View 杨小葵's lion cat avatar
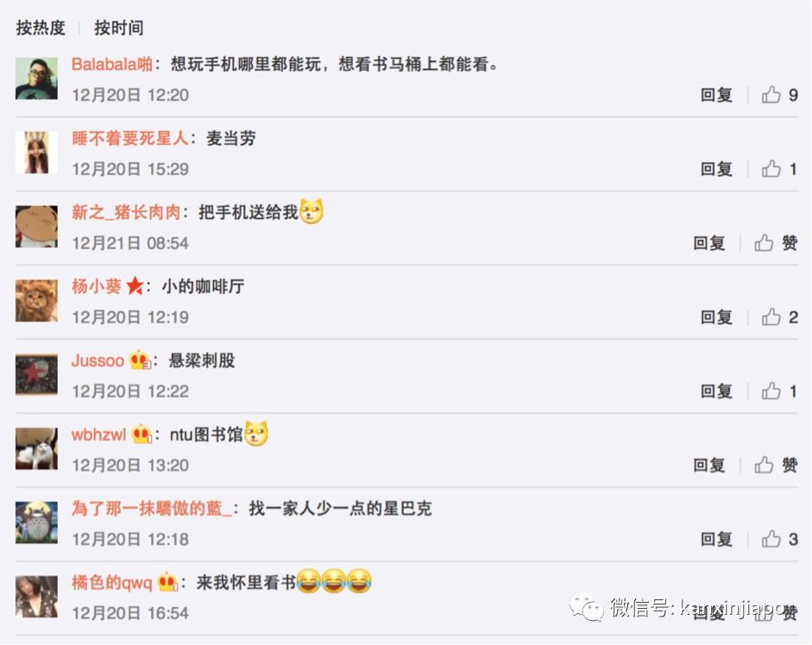The height and width of the screenshot is (645, 812). pyautogui.click(x=36, y=301)
